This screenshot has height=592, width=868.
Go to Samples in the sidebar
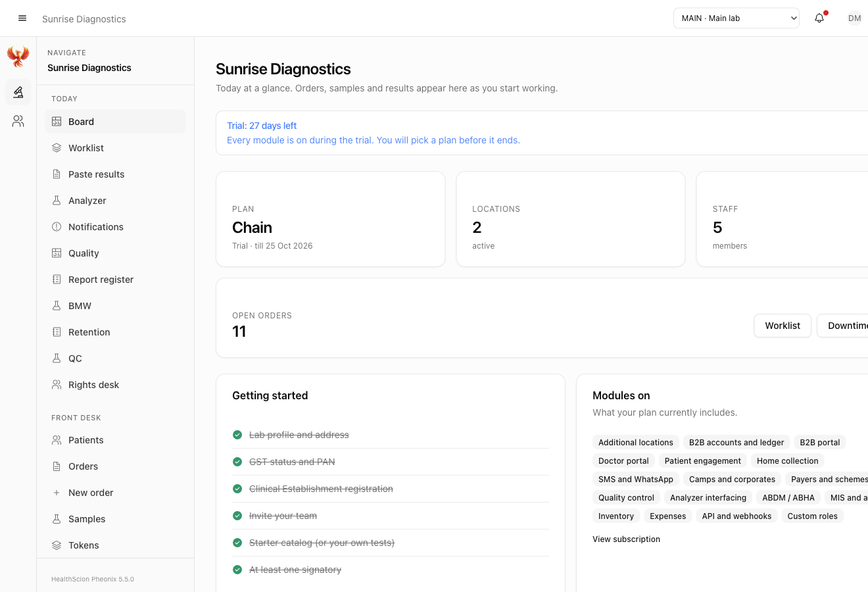[x=116, y=519]
